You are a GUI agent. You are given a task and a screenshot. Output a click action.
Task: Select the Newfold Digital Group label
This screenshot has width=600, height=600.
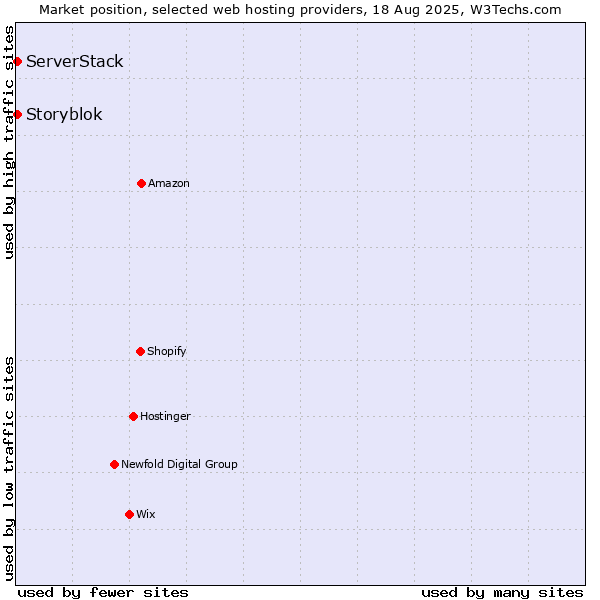(179, 464)
